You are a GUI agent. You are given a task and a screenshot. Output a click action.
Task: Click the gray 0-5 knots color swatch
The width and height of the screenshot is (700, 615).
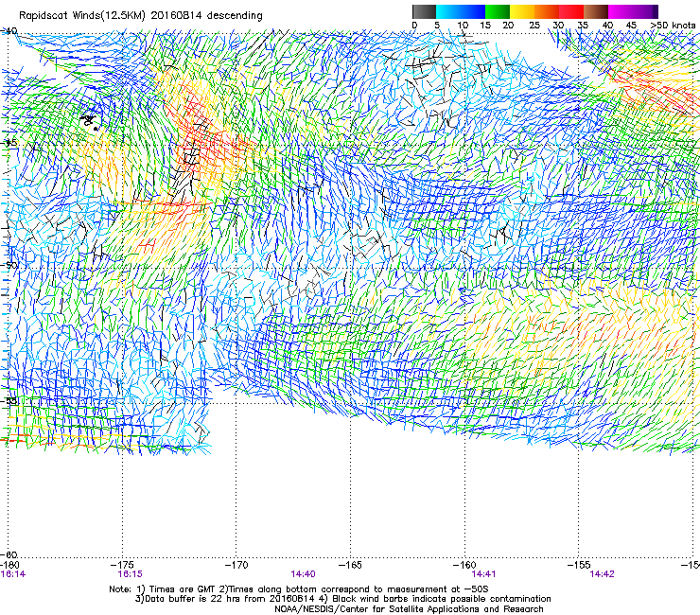[424, 11]
